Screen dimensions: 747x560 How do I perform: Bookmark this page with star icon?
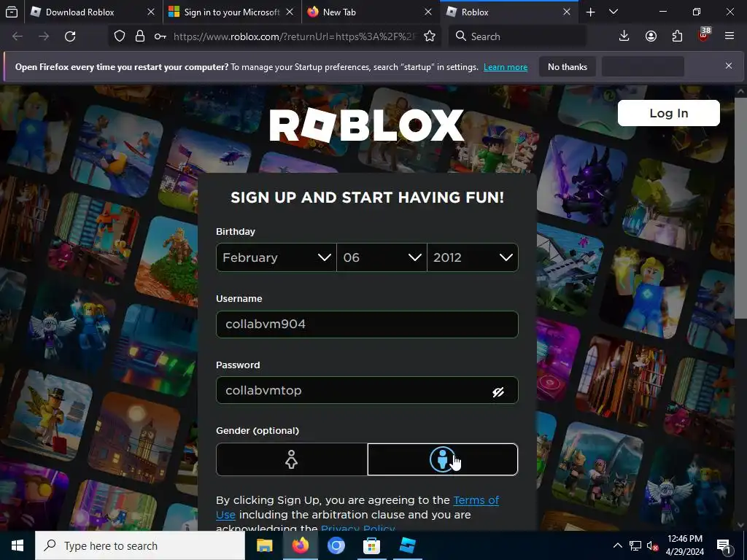pyautogui.click(x=429, y=36)
